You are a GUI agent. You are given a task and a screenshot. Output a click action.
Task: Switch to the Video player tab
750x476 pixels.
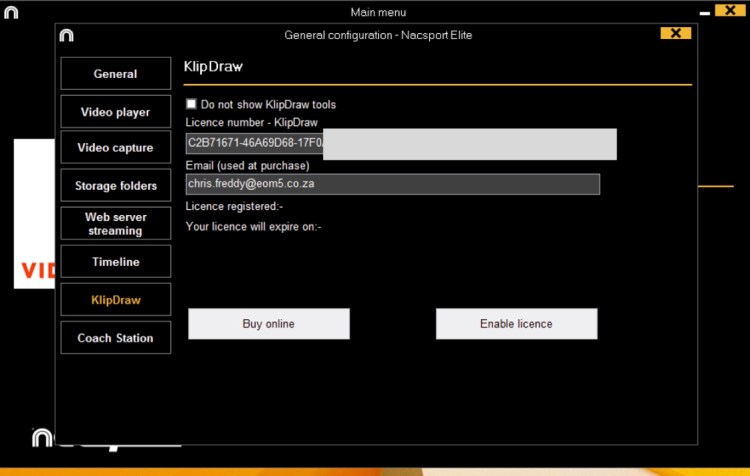point(115,112)
